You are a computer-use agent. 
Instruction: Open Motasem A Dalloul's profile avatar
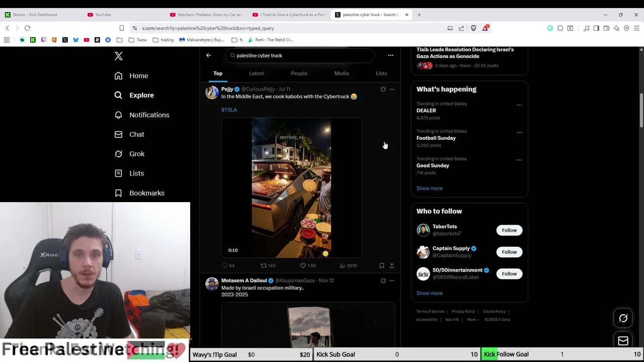tap(212, 284)
